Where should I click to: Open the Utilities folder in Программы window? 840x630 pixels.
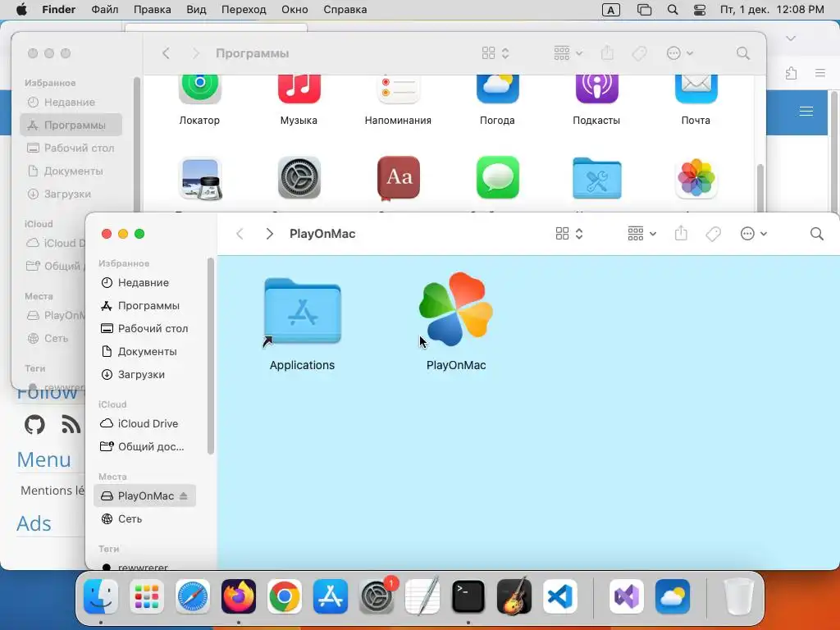click(597, 178)
